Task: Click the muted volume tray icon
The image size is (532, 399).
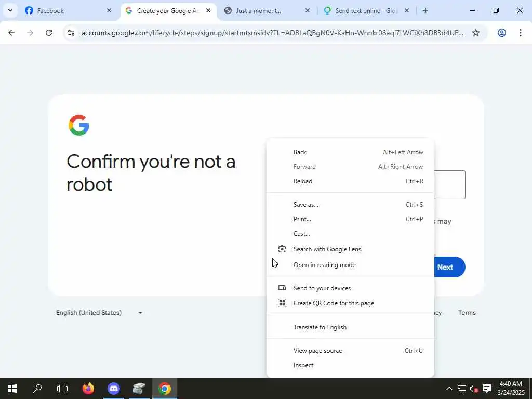Action: [474, 389]
